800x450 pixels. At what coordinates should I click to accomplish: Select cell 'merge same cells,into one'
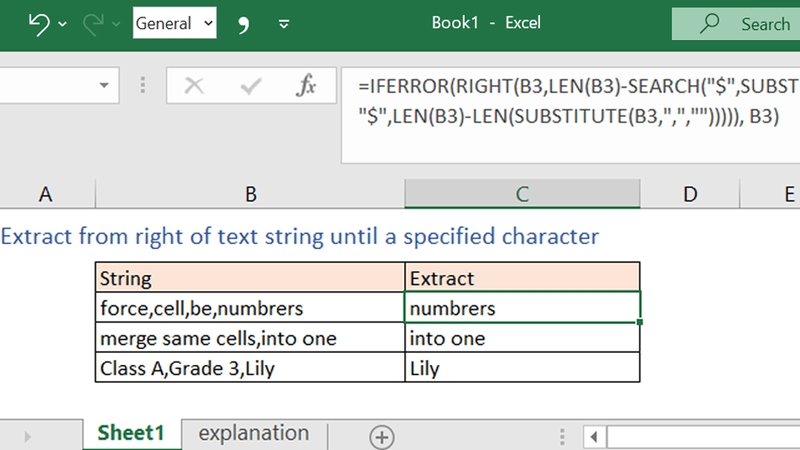pos(250,338)
